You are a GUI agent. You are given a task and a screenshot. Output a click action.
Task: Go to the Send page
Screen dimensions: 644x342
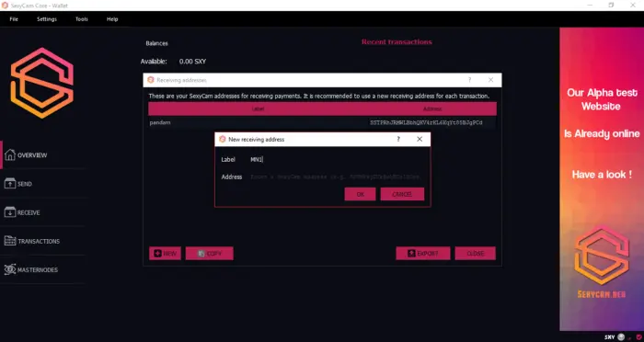tap(18, 184)
